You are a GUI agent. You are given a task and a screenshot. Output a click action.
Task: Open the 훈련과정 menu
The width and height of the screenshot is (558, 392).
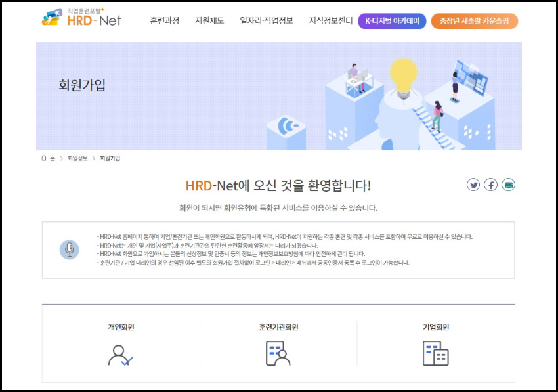(x=164, y=20)
